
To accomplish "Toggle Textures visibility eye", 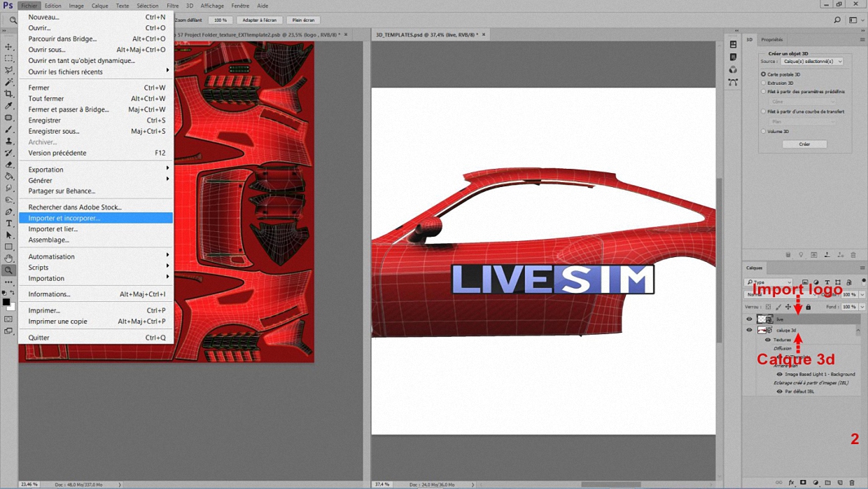I will 768,340.
